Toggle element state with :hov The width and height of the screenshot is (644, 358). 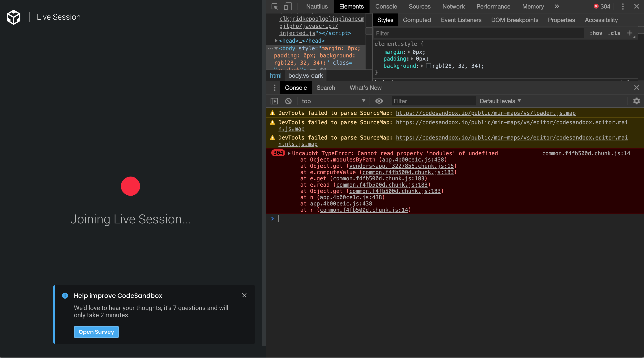pos(596,33)
